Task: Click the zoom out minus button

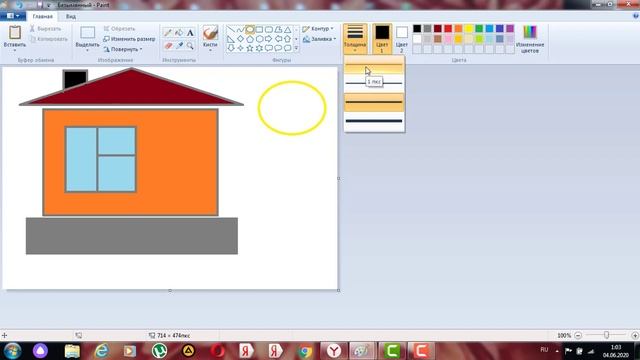Action: click(578, 335)
